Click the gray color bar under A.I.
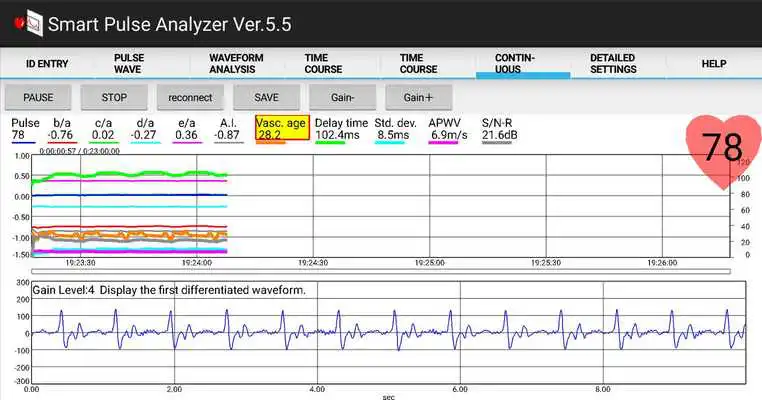Screen dimensions: 762x400 pos(229,143)
